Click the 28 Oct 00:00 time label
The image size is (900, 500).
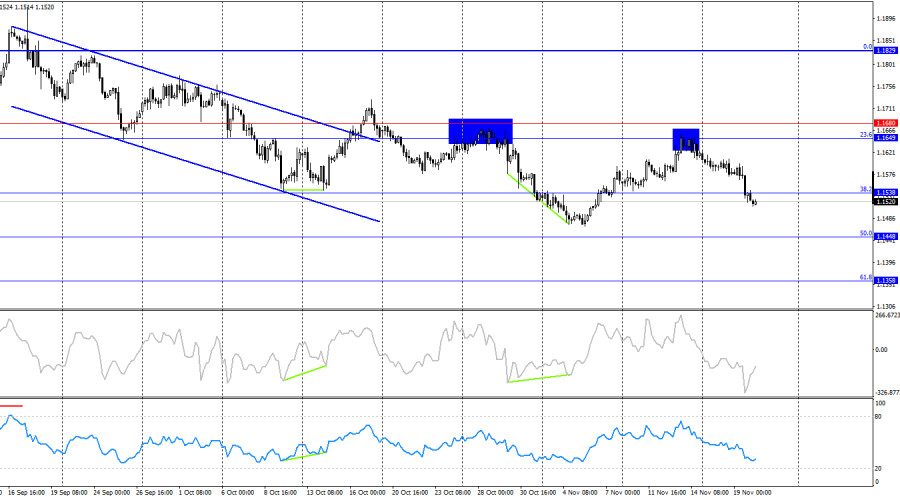(x=495, y=493)
